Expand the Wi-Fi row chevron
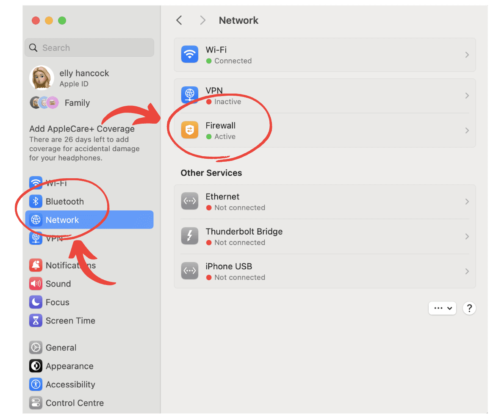Screen dimensions: 504x420 click(x=467, y=55)
